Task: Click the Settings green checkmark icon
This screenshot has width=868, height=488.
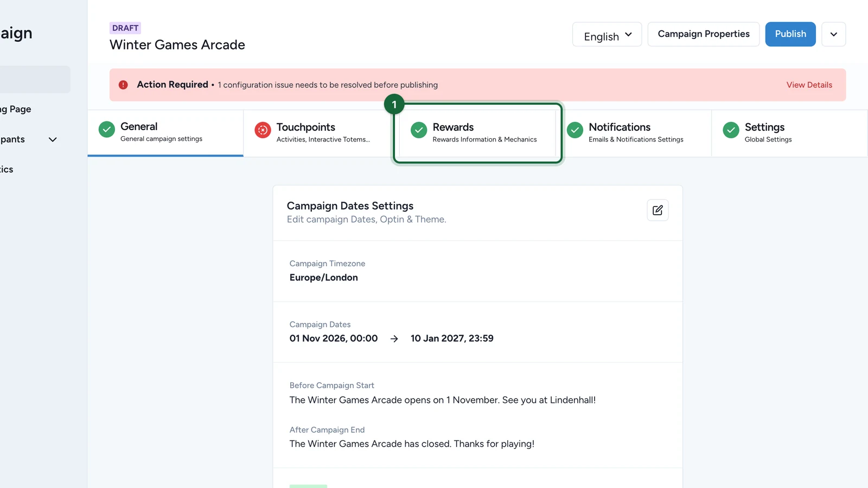Action: click(731, 130)
